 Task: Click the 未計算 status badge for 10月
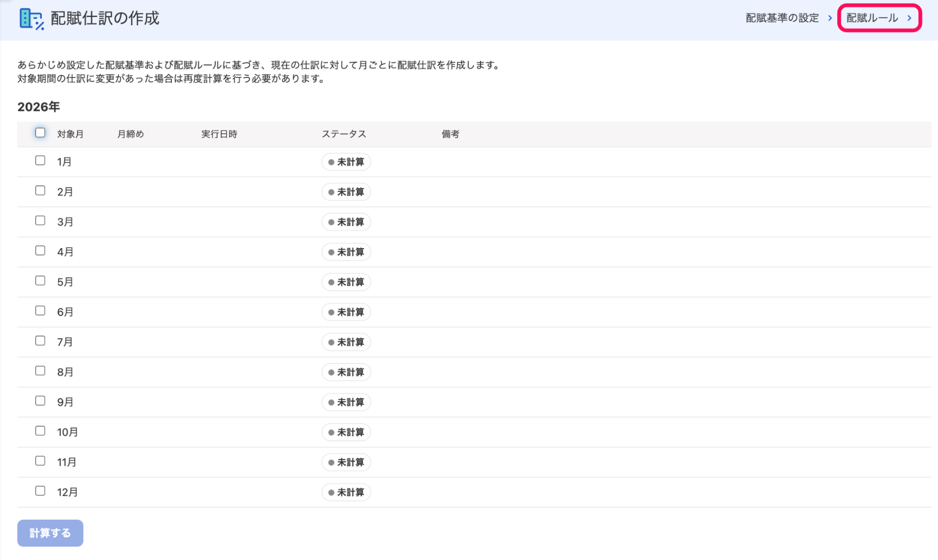(346, 432)
